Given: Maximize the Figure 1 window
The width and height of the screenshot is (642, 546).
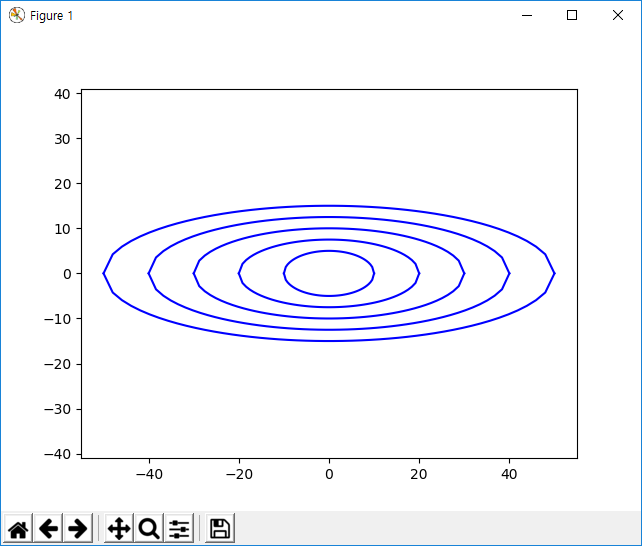Looking at the screenshot, I should pyautogui.click(x=572, y=16).
